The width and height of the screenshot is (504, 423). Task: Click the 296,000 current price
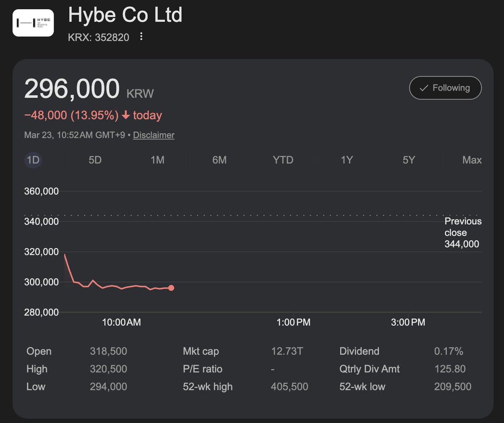click(72, 89)
